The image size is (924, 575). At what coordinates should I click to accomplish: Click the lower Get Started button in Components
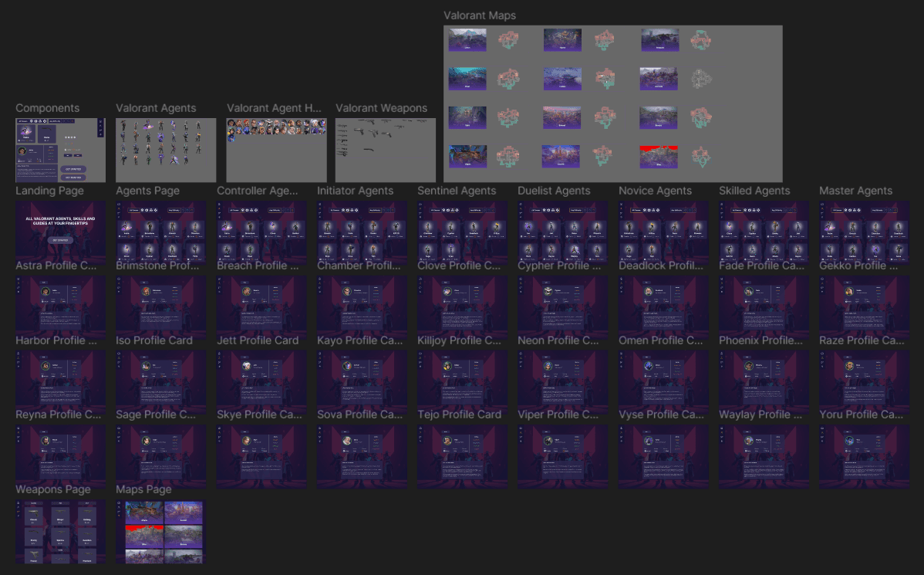click(73, 177)
